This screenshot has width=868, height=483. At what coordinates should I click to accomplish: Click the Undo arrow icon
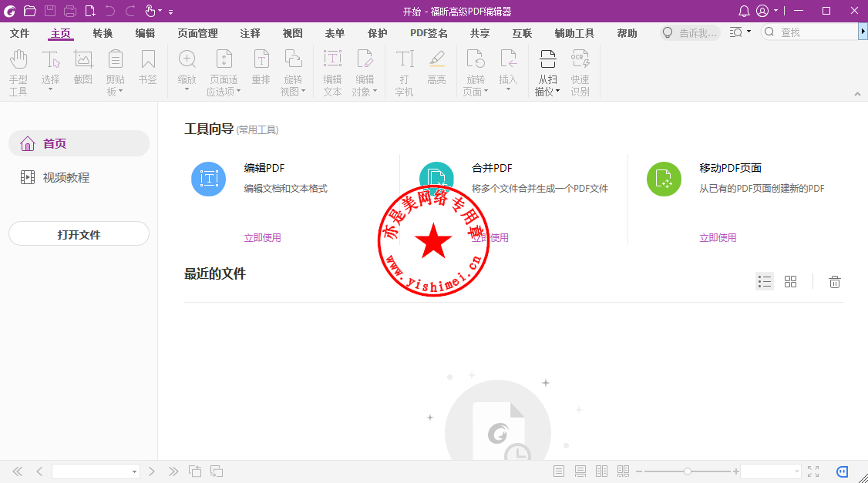[x=109, y=11]
